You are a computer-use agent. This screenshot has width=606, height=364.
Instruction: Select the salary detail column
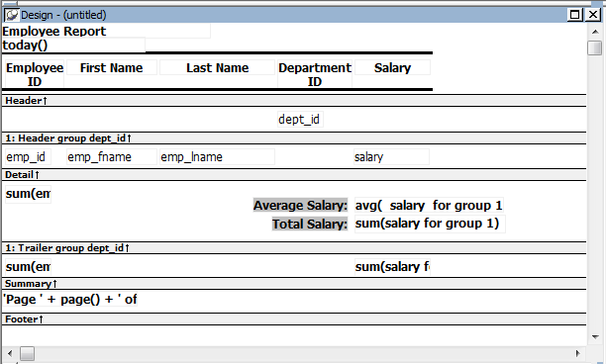391,157
